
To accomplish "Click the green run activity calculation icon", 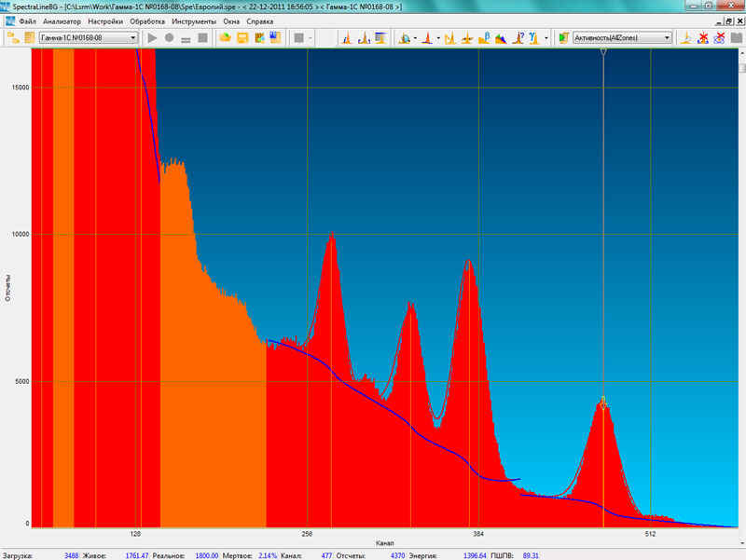I will point(562,38).
